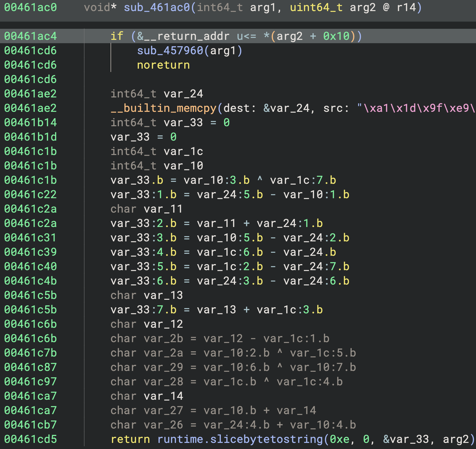This screenshot has width=476, height=449.
Task: Click function name sub_461ac0 in header
Action: coord(157,7)
